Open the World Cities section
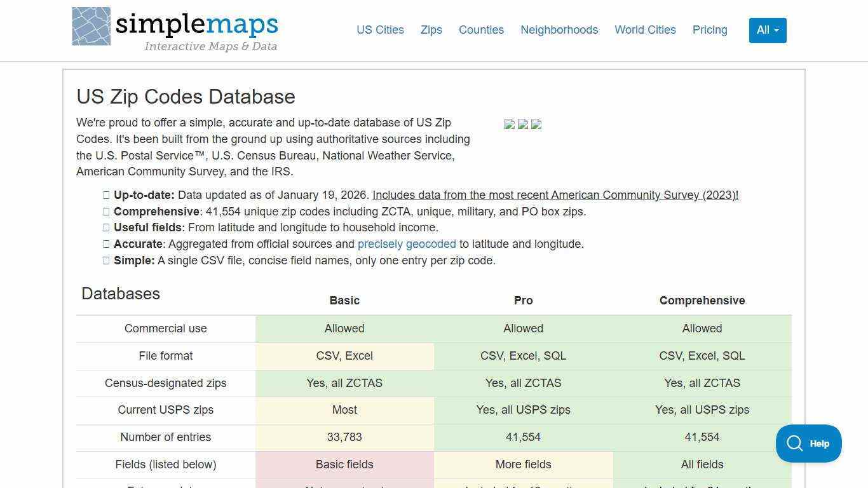The image size is (868, 488). tap(645, 30)
